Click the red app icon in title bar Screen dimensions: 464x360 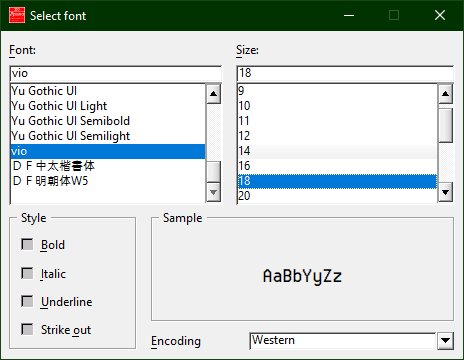point(17,15)
